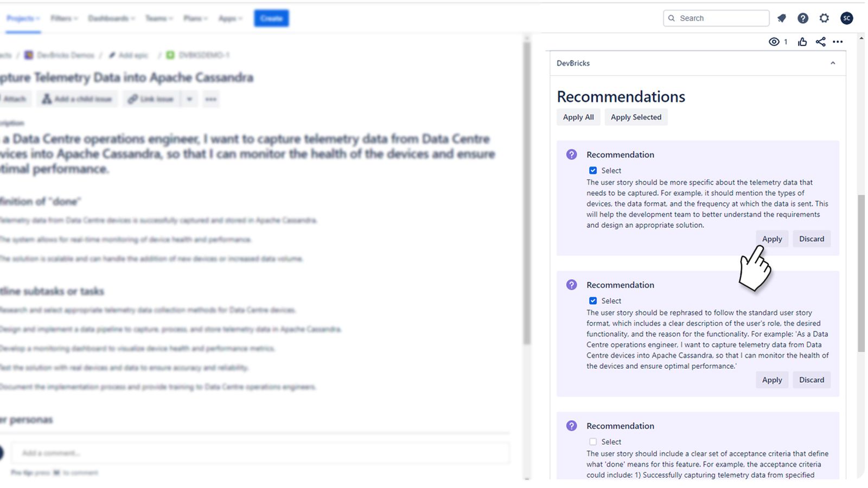
Task: Click the Search input field
Action: click(716, 18)
